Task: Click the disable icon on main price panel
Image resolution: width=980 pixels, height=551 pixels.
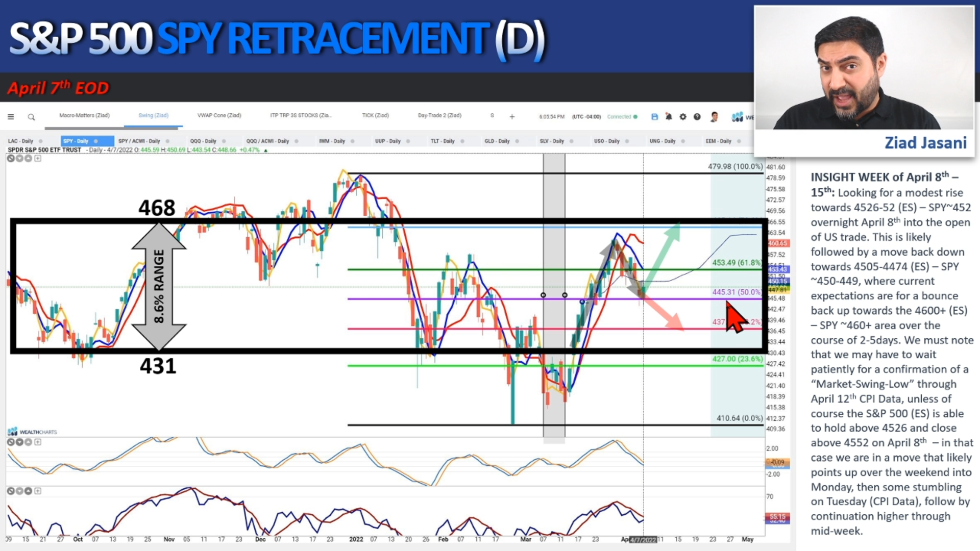Action: click(10, 158)
